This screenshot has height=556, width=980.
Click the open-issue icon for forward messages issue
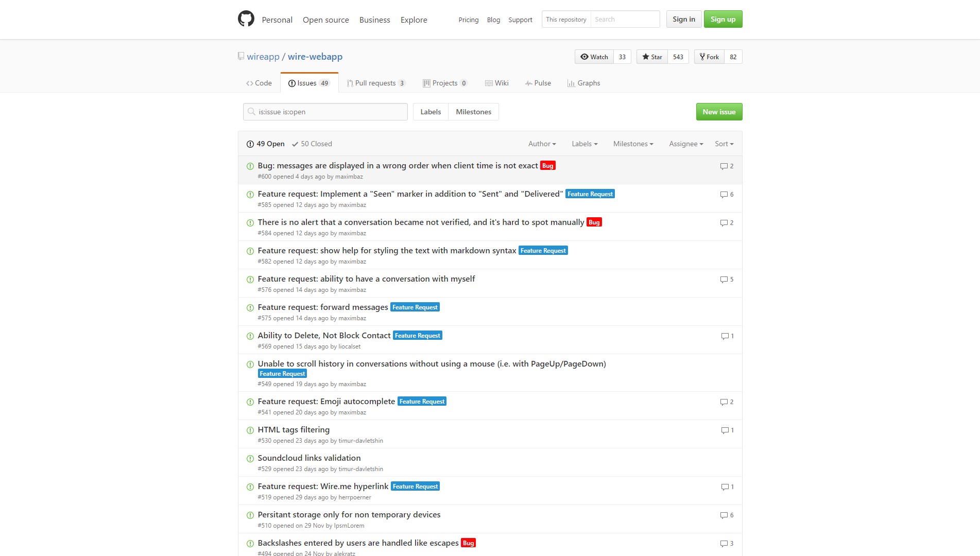250,308
